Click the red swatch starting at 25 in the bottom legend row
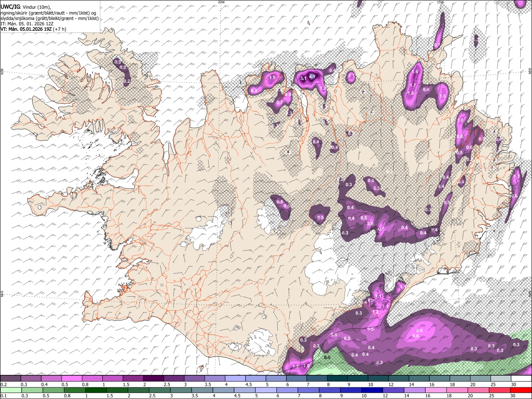This screenshot has width=532, height=399. point(500,390)
